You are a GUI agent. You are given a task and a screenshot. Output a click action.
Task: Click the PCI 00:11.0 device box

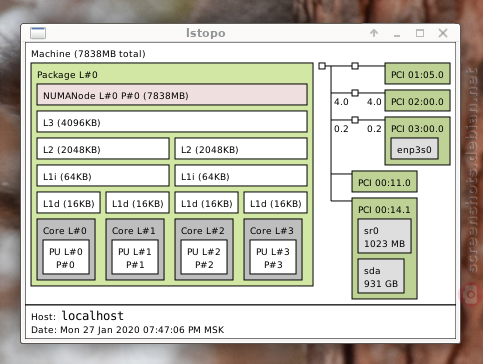[384, 182]
